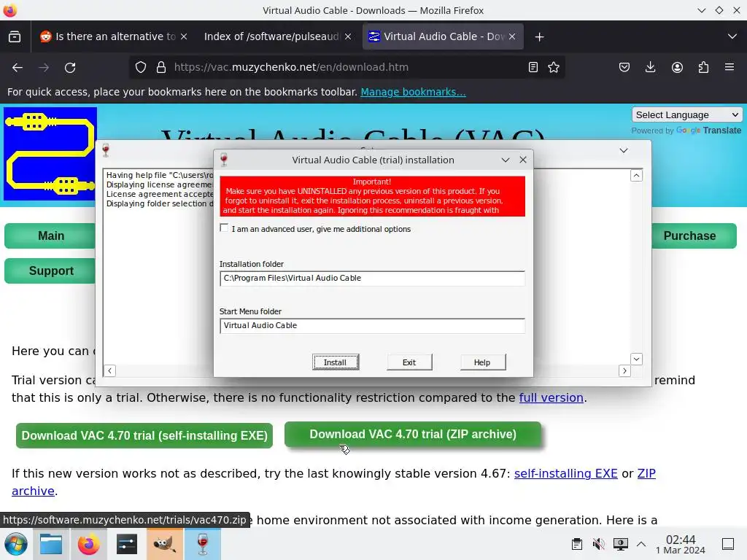Switch to Firefox in the taskbar
747x560 pixels.
[88, 544]
